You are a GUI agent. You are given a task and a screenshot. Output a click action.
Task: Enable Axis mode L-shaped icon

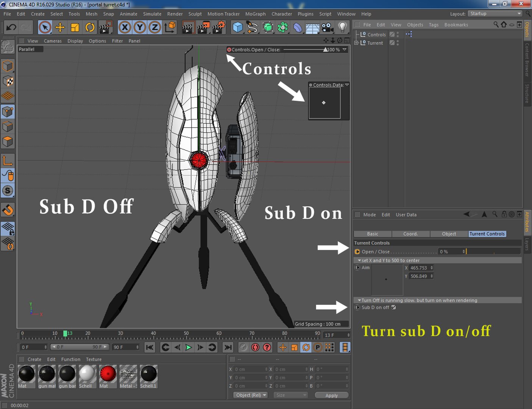[8, 160]
